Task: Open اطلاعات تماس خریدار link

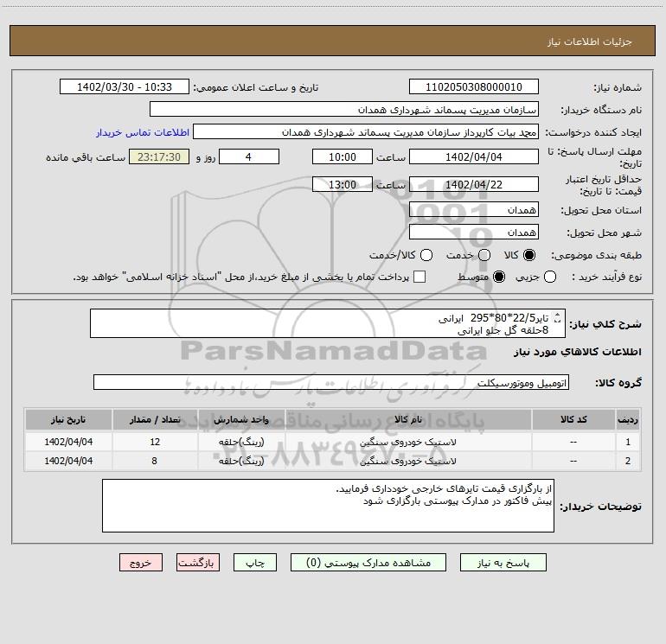Action: tap(143, 132)
